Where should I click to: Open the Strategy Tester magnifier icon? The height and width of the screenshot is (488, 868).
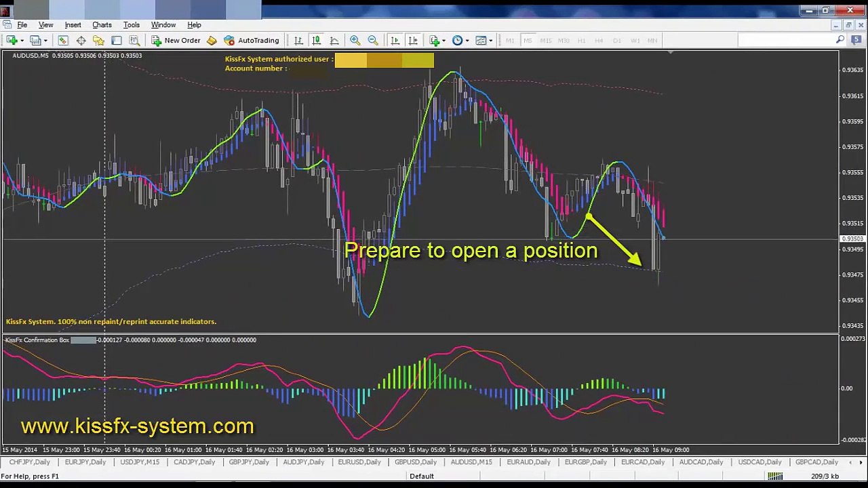click(x=134, y=41)
